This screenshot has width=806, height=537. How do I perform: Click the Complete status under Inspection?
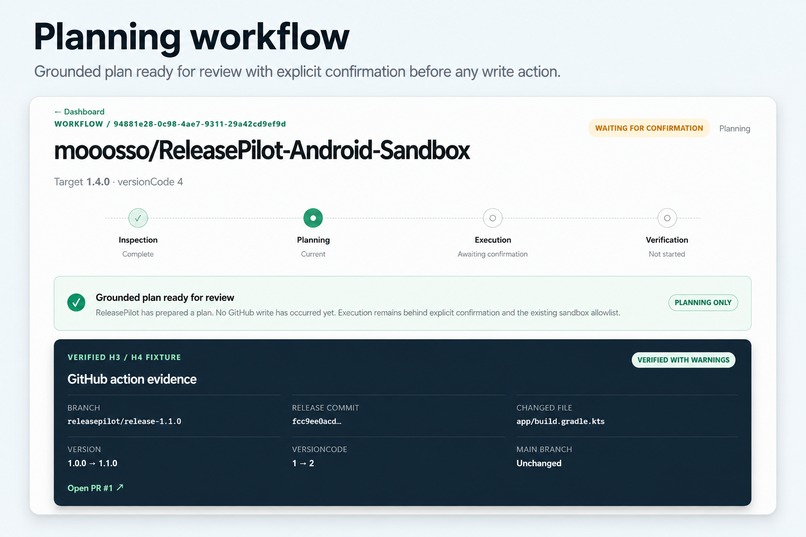pyautogui.click(x=138, y=254)
